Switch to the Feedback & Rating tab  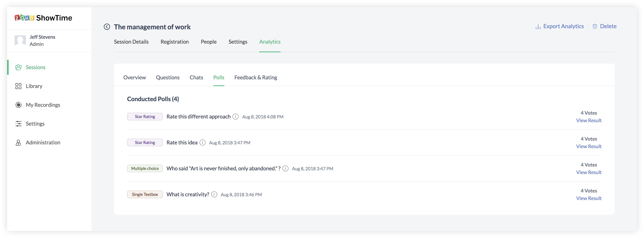pos(255,78)
